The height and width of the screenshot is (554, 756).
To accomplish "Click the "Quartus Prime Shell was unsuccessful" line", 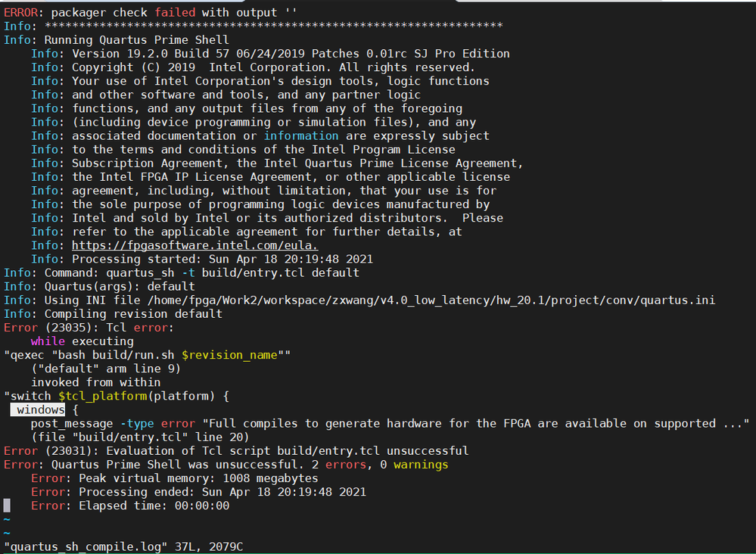I will (x=226, y=465).
